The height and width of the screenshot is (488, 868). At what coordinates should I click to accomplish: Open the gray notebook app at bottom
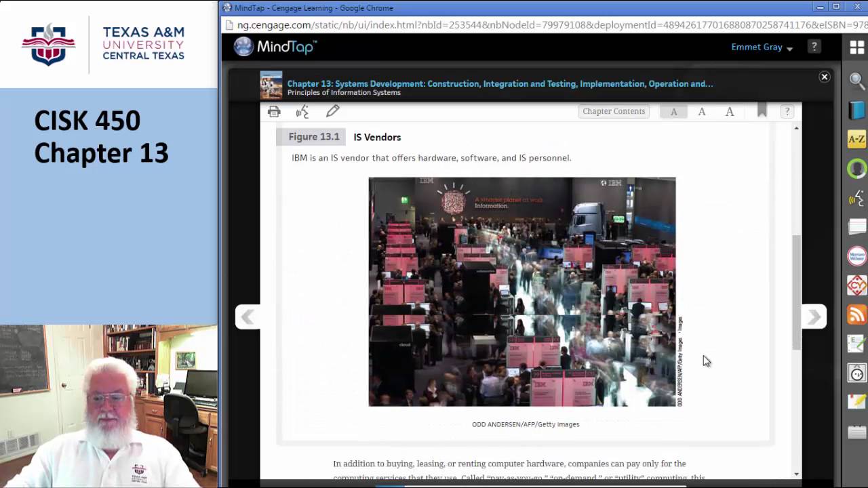(x=857, y=432)
